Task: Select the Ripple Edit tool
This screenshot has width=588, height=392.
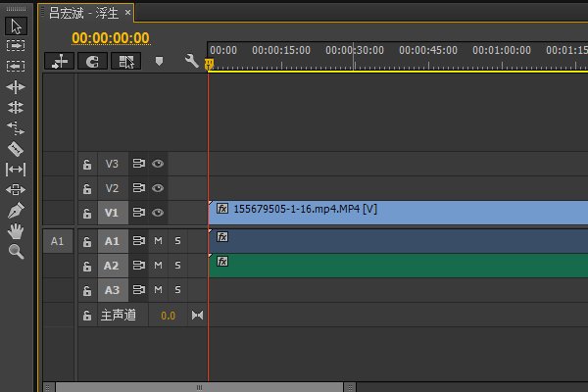Action: click(x=16, y=87)
